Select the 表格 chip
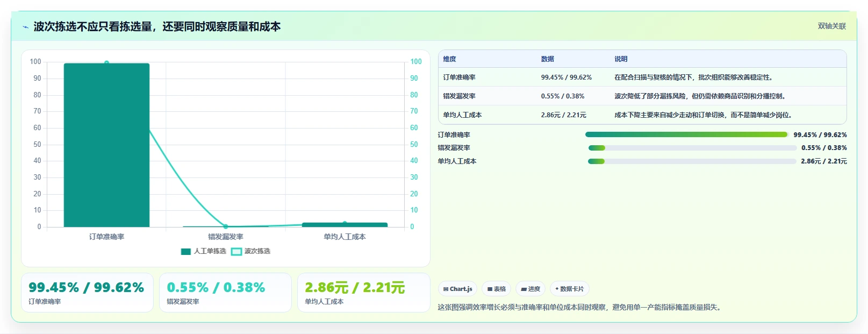The height and width of the screenshot is (334, 868). pyautogui.click(x=496, y=289)
